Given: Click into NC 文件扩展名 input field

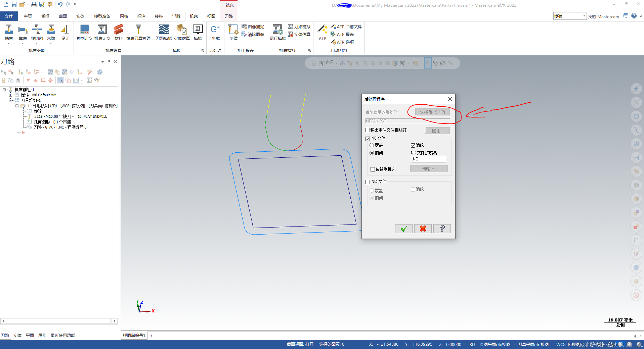Looking at the screenshot, I should click(x=428, y=159).
